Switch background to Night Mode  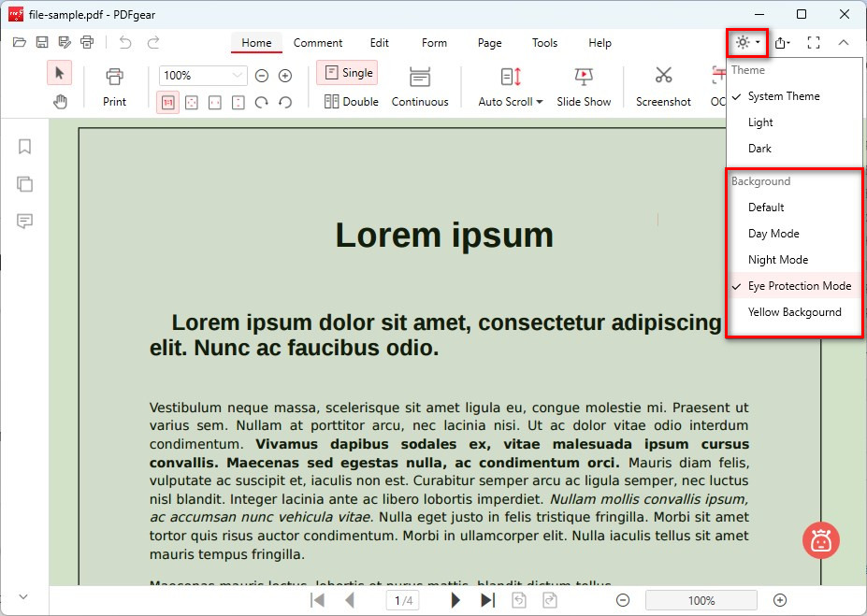(777, 260)
